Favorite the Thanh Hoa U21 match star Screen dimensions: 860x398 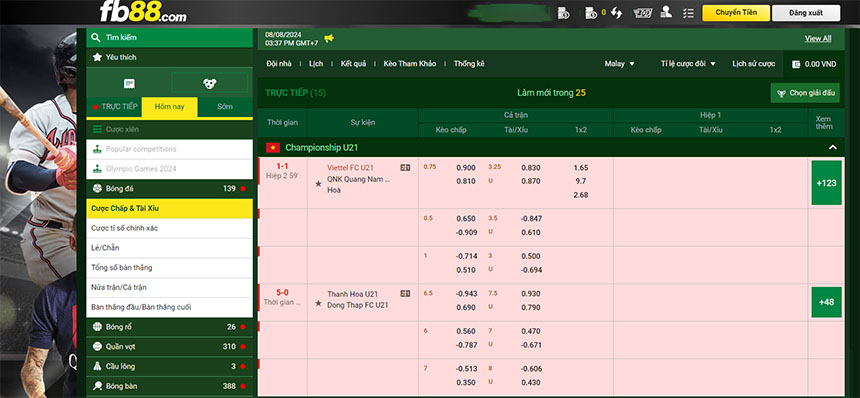coord(318,303)
